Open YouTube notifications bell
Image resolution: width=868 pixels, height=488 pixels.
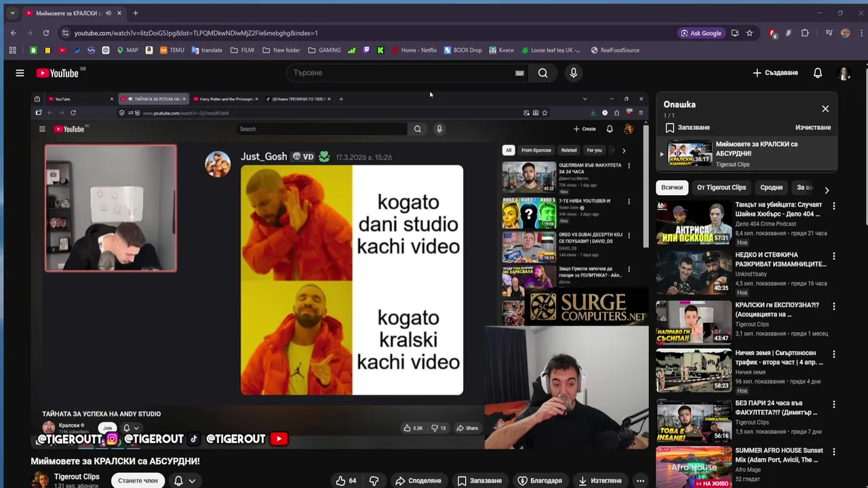point(818,73)
